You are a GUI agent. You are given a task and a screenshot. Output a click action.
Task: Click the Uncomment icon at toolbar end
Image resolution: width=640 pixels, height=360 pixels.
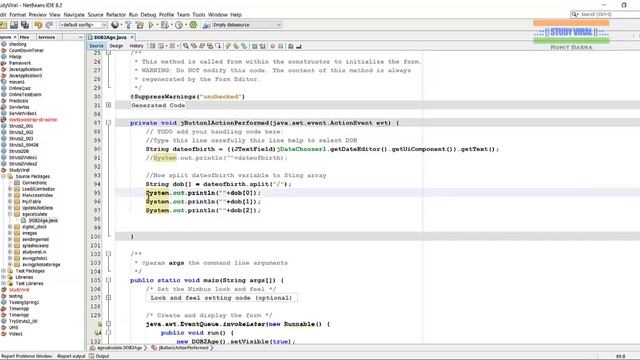pos(299,46)
